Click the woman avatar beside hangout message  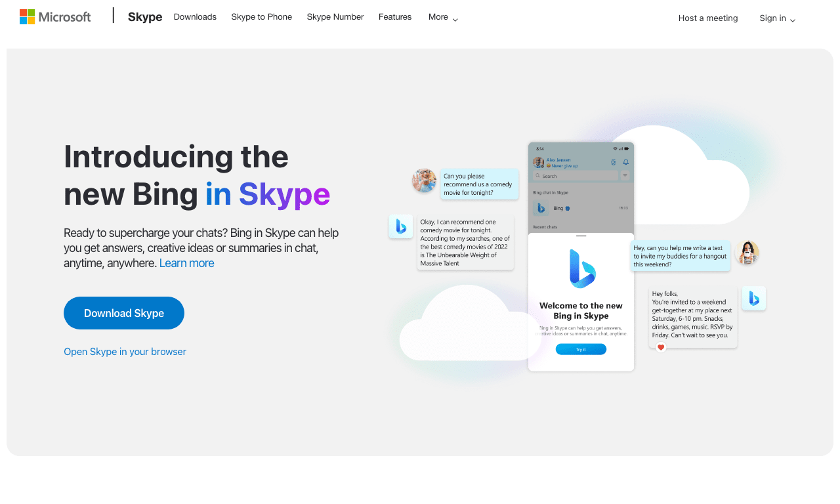coord(747,253)
